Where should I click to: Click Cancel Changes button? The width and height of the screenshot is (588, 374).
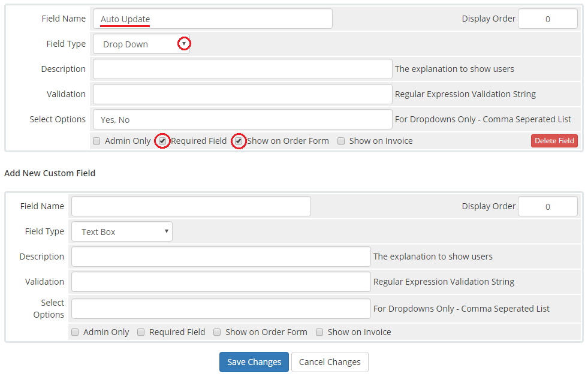click(330, 362)
